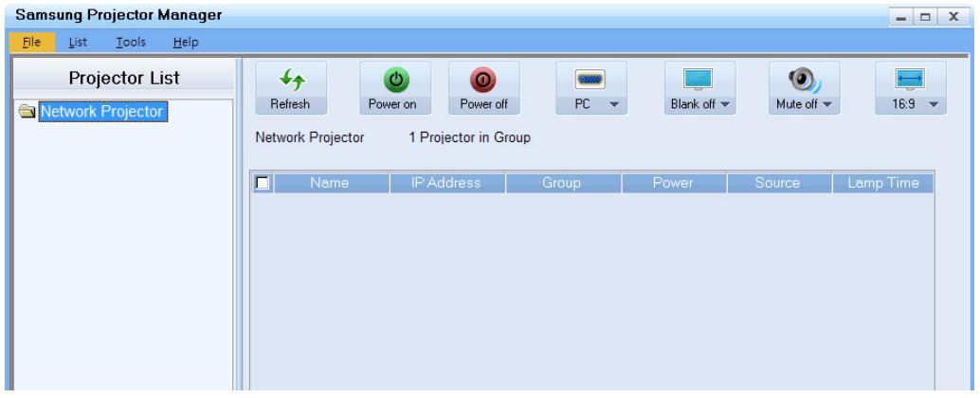
Task: Open the PC source dropdown arrow
Action: (614, 105)
